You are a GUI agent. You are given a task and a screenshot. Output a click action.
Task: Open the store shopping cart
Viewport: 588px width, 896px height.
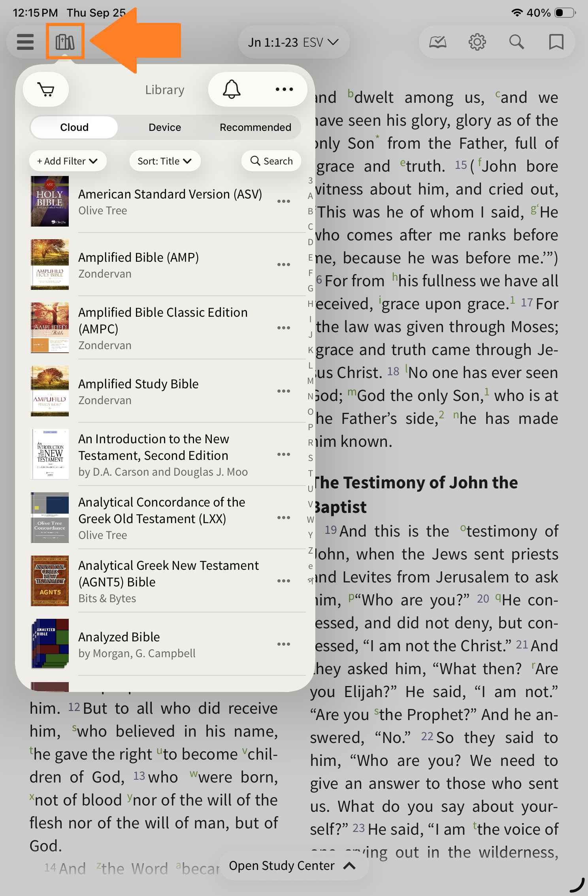[x=46, y=90]
